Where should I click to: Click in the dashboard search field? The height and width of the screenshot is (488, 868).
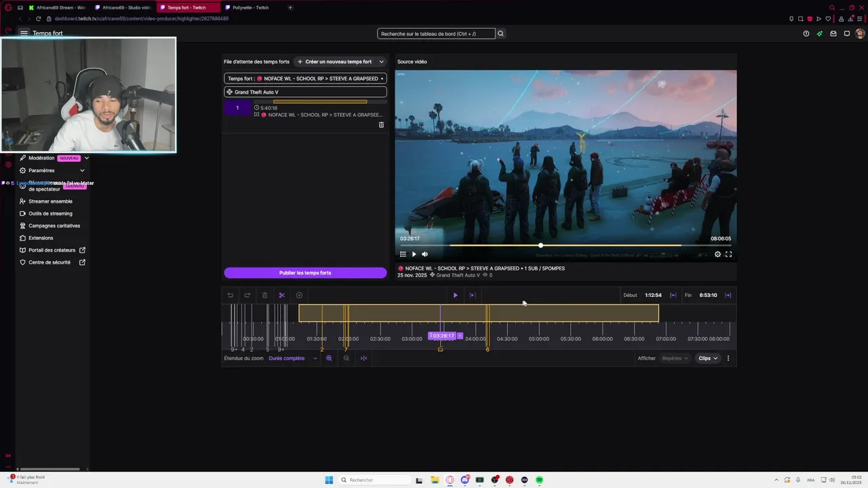click(436, 33)
